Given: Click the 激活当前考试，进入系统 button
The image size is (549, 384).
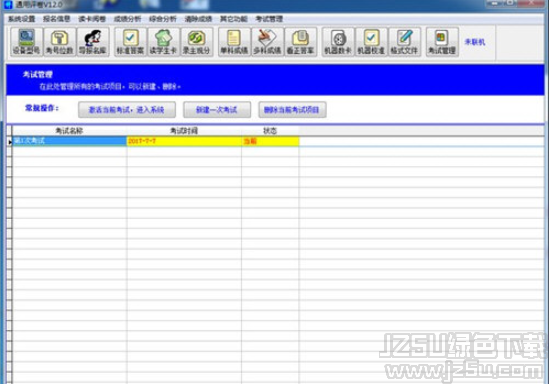Looking at the screenshot, I should pyautogui.click(x=127, y=110).
